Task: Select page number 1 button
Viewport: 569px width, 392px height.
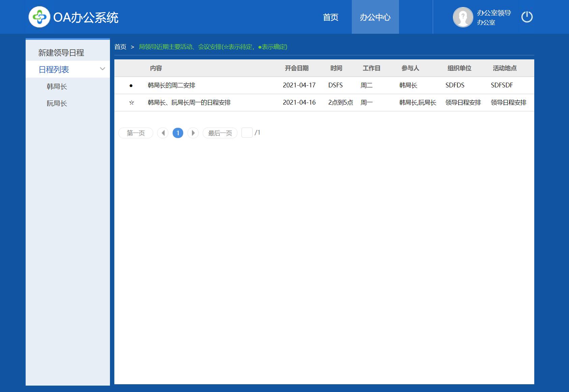Action: (178, 133)
